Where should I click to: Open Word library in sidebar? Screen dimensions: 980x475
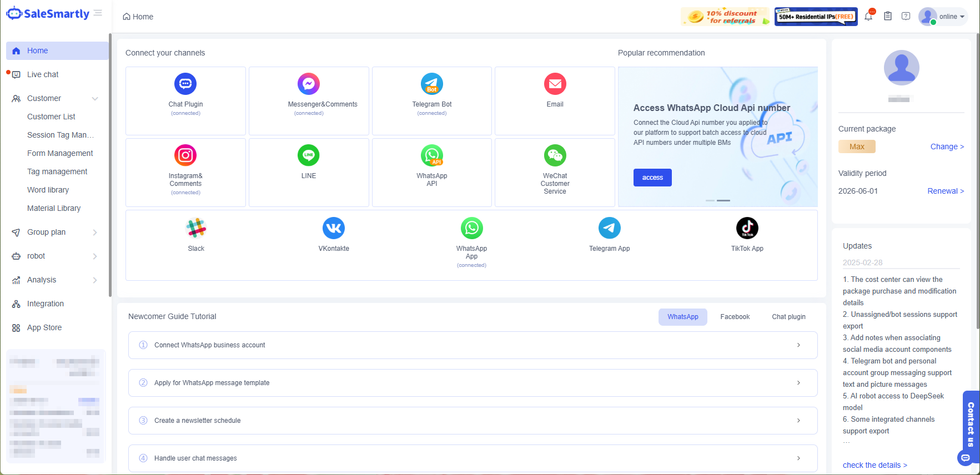point(48,190)
